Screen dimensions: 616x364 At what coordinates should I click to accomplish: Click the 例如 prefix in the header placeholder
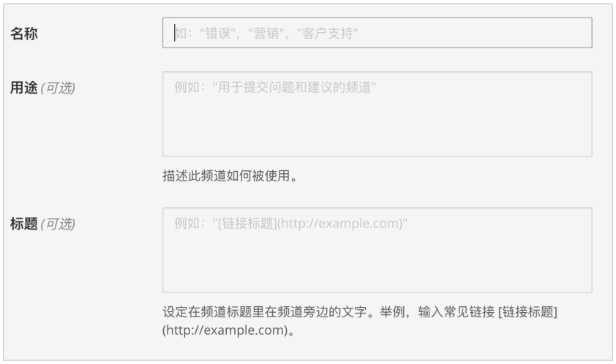coord(187,223)
